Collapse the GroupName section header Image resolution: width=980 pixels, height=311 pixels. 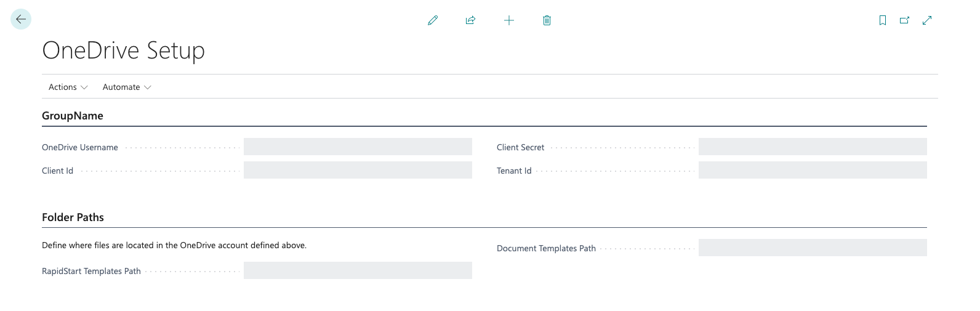[x=73, y=116]
